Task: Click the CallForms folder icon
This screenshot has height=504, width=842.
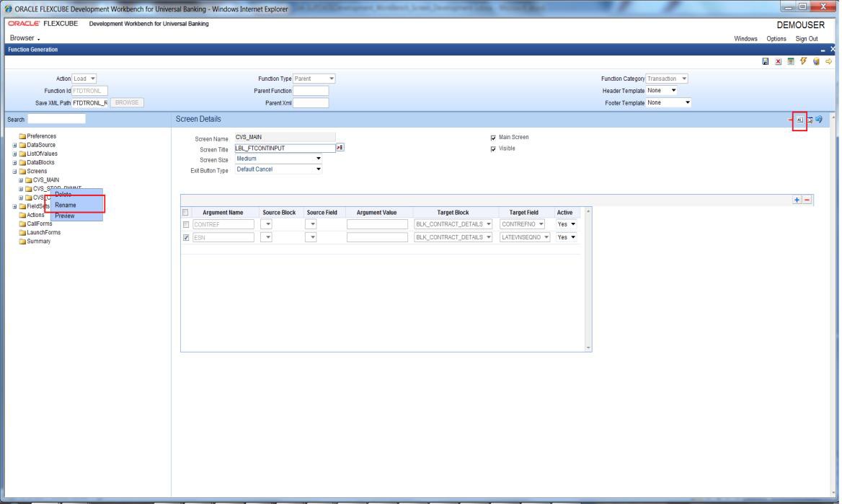Action: (22, 224)
